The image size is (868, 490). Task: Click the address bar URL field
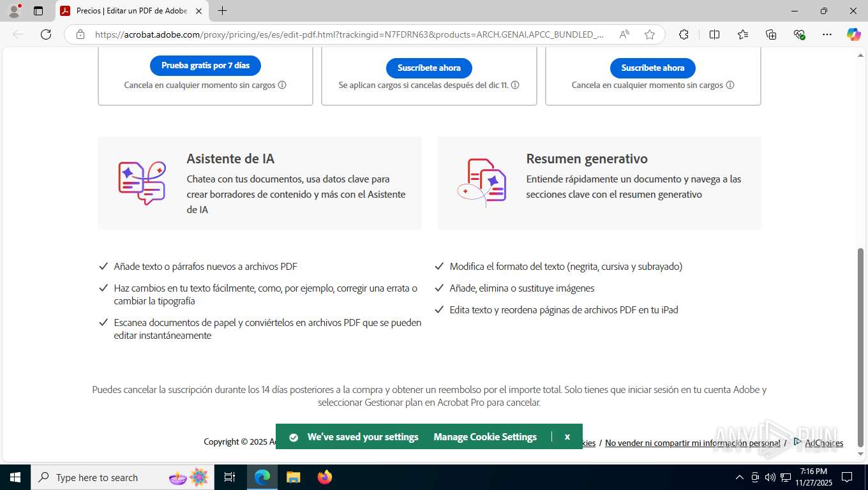click(x=349, y=34)
